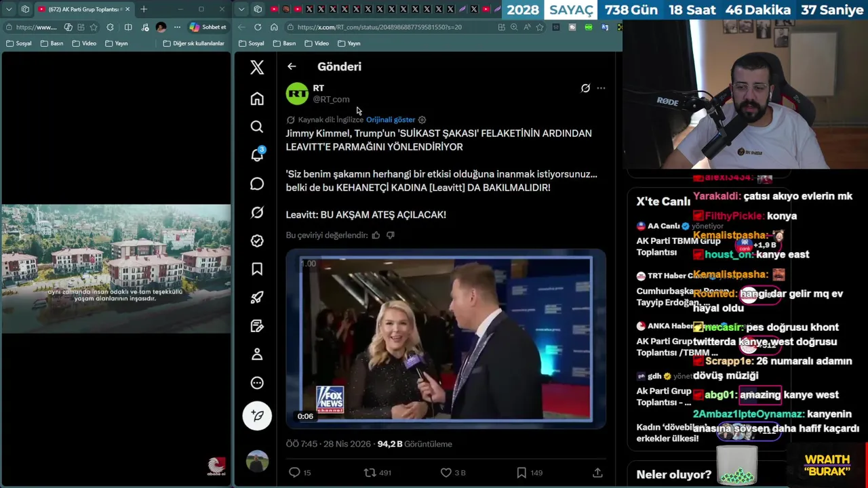Image resolution: width=868 pixels, height=488 pixels.
Task: Open X notifications bell with badge
Action: click(258, 155)
